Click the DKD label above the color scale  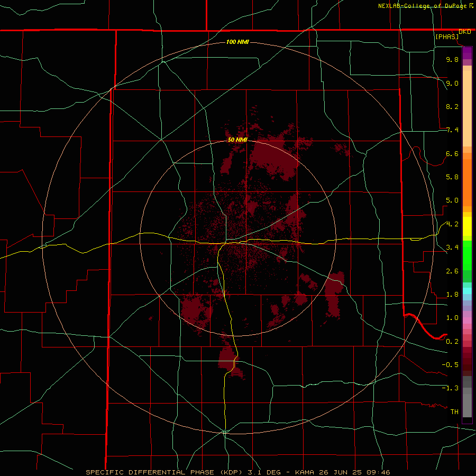click(465, 32)
